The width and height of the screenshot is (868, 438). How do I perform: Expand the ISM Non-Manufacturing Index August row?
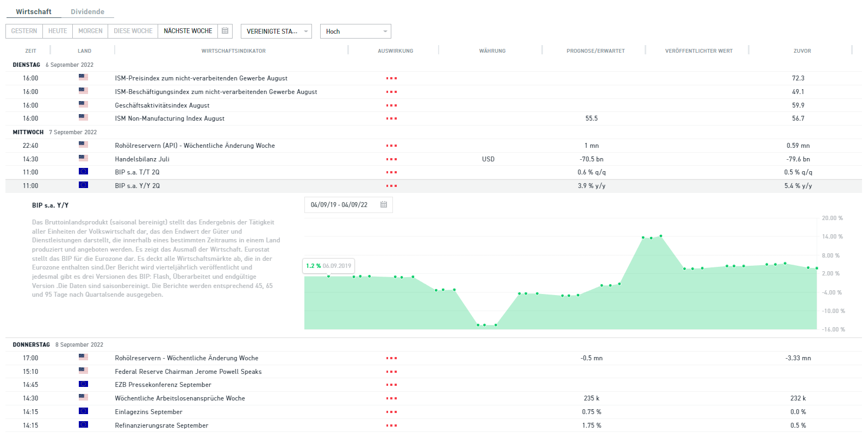pyautogui.click(x=434, y=118)
